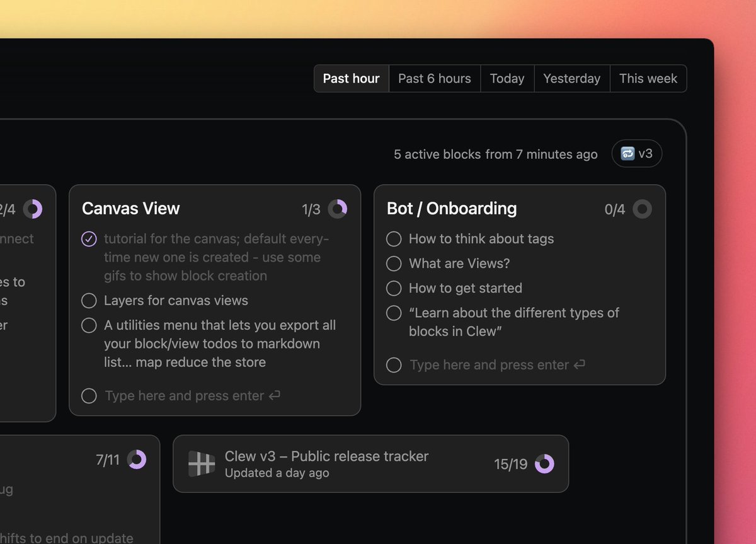Click the v3 sync badge
Screen dimensions: 756x544
click(x=636, y=154)
